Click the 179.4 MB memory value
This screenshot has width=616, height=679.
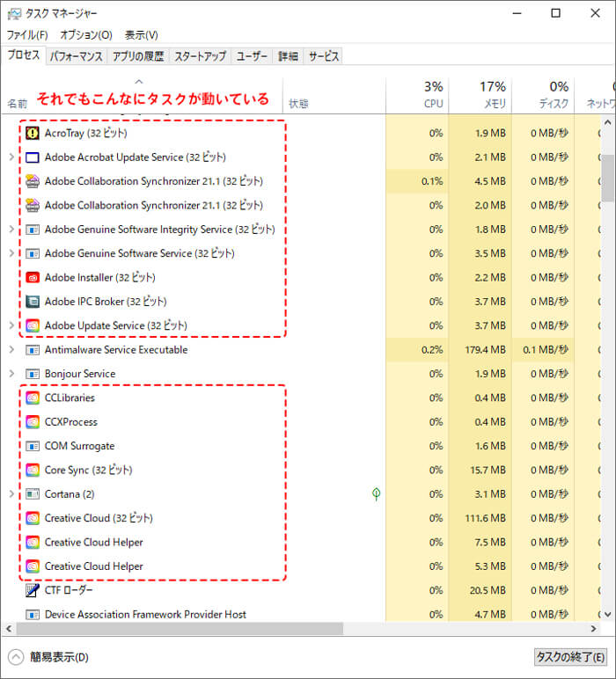pyautogui.click(x=486, y=350)
